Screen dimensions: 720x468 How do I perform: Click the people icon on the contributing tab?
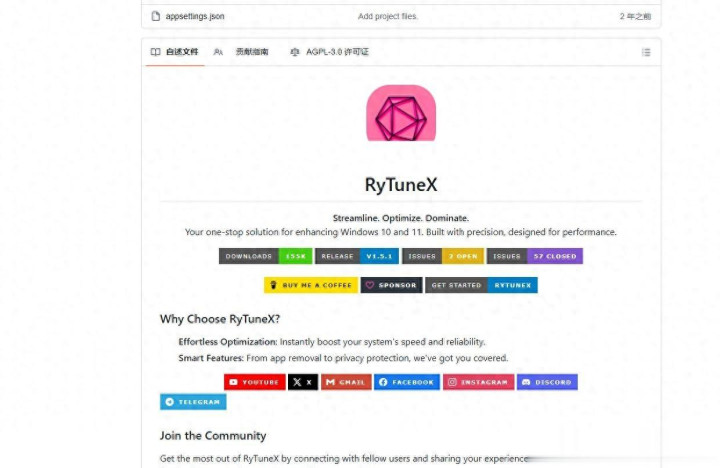coord(218,52)
